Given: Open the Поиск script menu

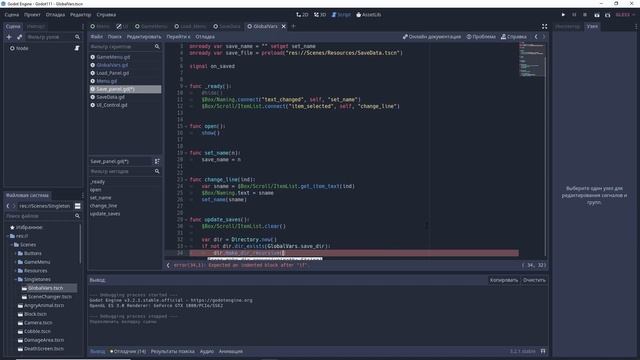Looking at the screenshot, I should (115, 37).
